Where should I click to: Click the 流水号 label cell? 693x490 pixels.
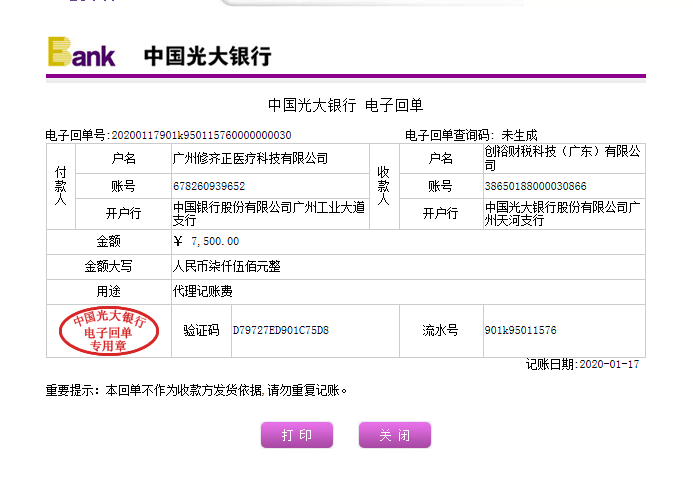coord(441,330)
